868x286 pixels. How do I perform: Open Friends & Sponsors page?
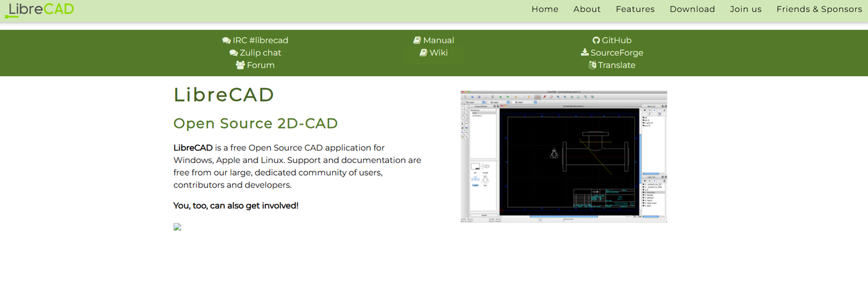pos(819,9)
